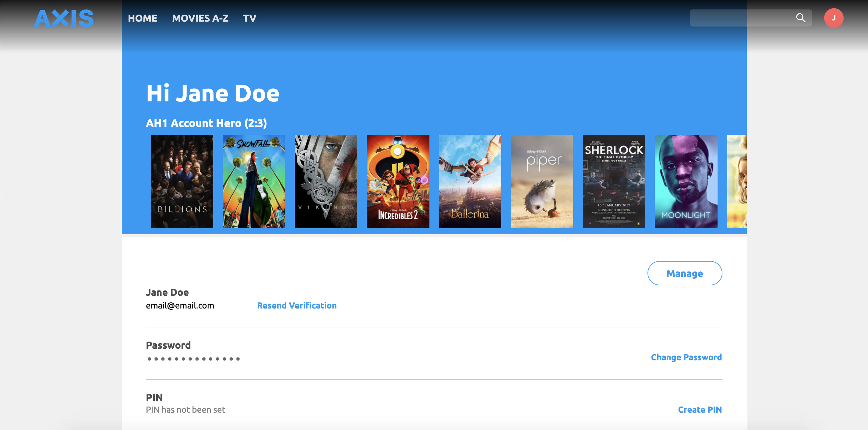Click the AXIS logo
Screen dimensions: 868x430
pos(64,18)
